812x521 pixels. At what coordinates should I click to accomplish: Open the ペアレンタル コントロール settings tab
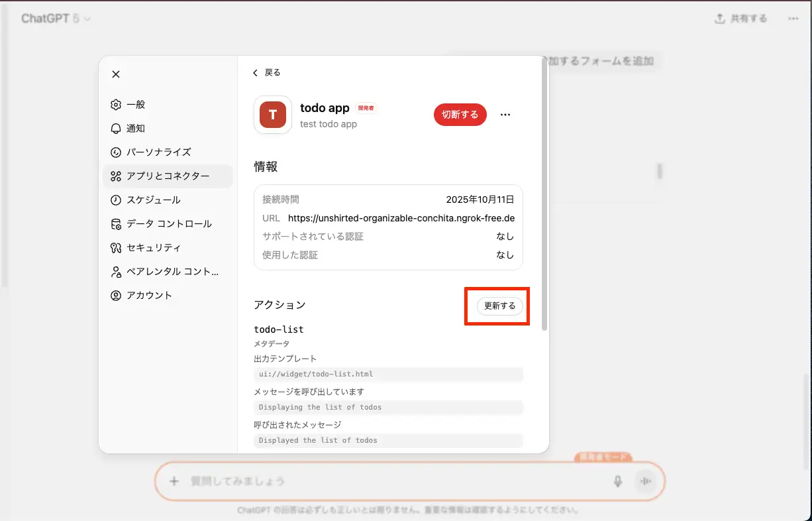pyautogui.click(x=168, y=272)
